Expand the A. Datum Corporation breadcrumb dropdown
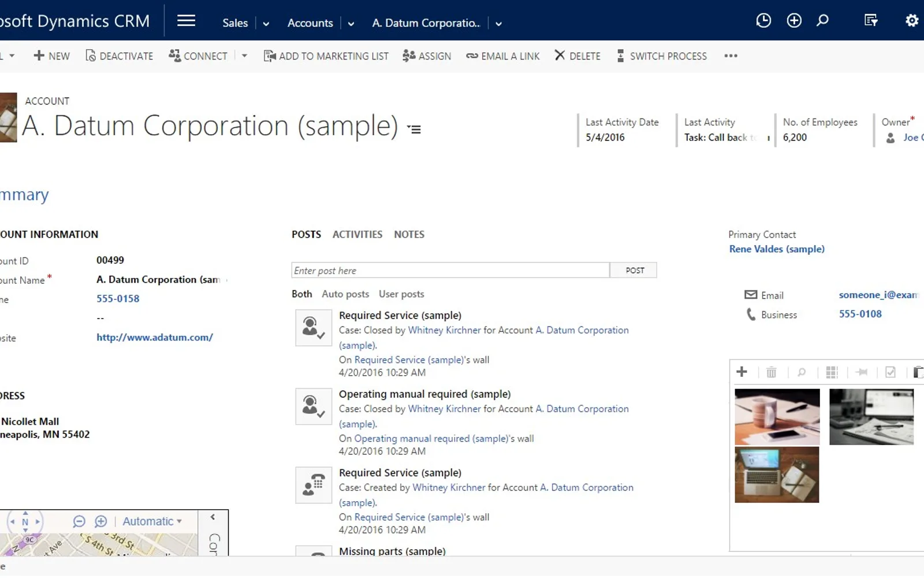This screenshot has height=578, width=924. (x=499, y=24)
